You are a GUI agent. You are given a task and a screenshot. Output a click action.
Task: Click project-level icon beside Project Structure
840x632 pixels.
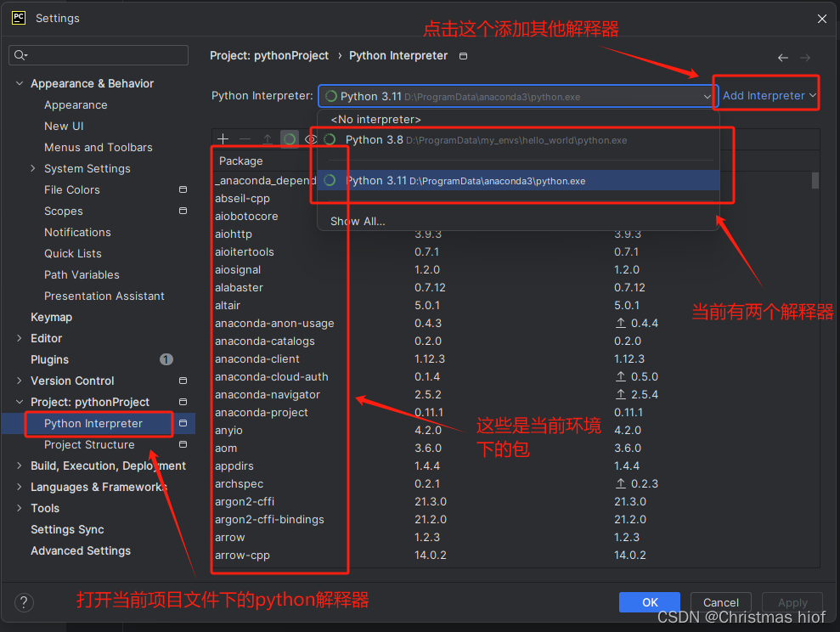183,444
